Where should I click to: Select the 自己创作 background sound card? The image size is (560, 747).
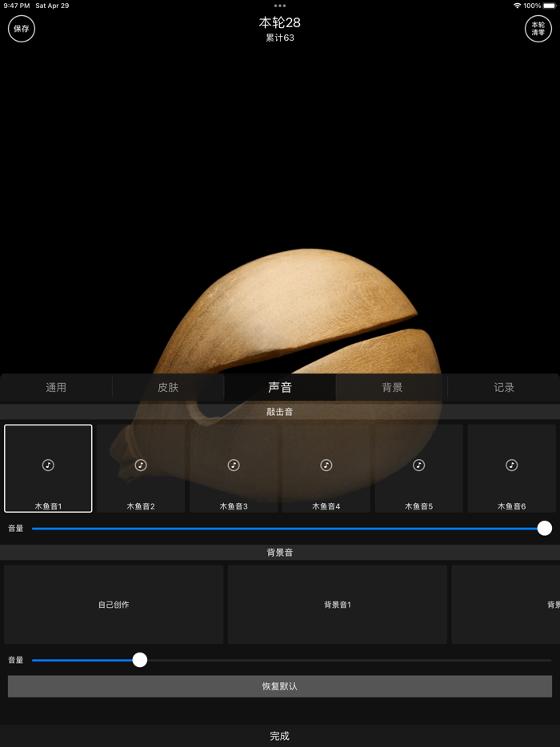coord(114,605)
